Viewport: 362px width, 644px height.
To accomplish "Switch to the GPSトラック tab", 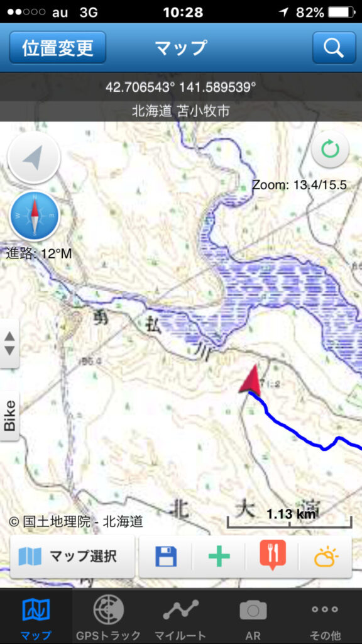I will (x=108, y=616).
